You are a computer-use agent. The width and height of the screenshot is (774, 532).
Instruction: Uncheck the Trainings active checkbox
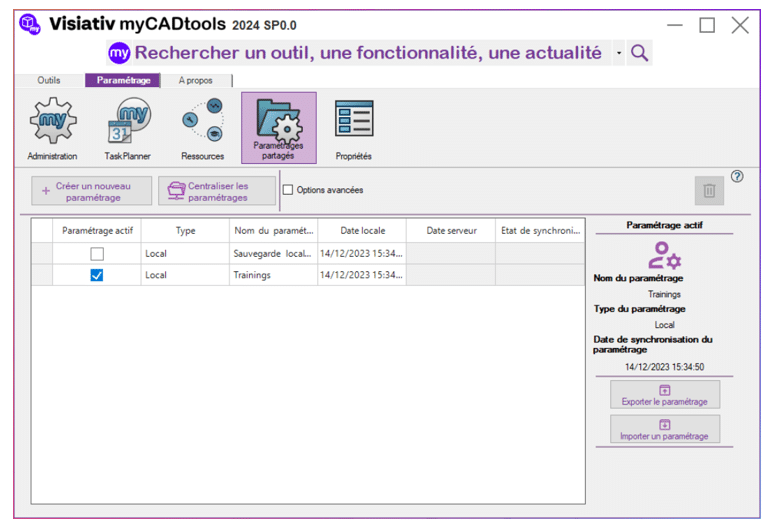pos(97,275)
